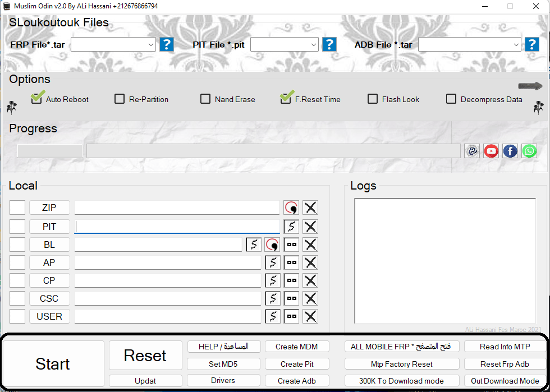Click the Drivers button
The width and height of the screenshot is (550, 392).
click(x=224, y=380)
